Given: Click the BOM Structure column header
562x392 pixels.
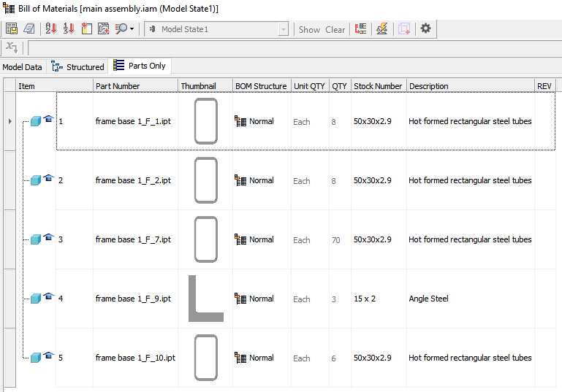Looking at the screenshot, I should [262, 86].
